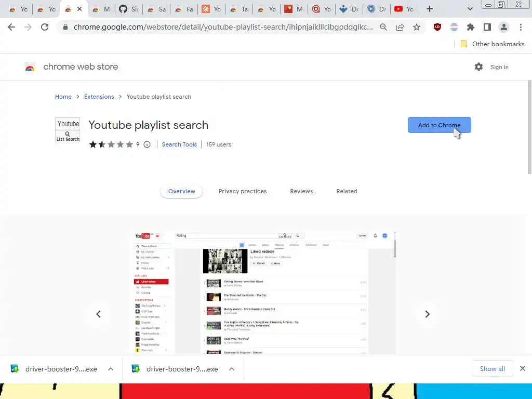Show next screenshot in carousel
This screenshot has height=399, width=532.
(x=427, y=314)
